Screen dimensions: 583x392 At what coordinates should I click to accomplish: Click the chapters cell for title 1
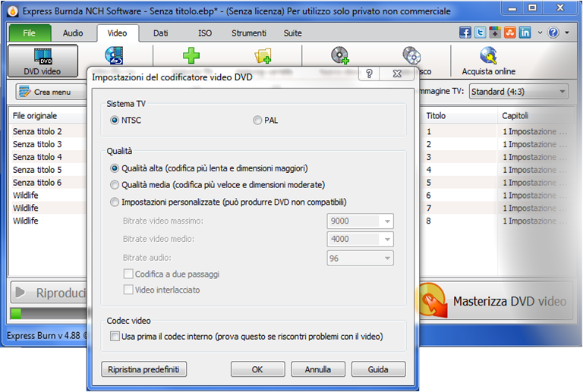pos(534,131)
